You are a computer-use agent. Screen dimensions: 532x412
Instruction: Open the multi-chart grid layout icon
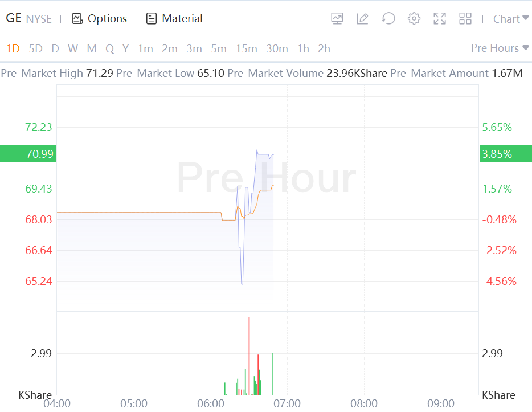465,19
